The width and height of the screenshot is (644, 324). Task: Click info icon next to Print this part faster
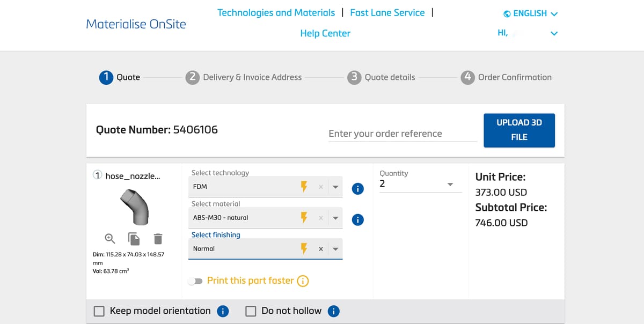[303, 281]
